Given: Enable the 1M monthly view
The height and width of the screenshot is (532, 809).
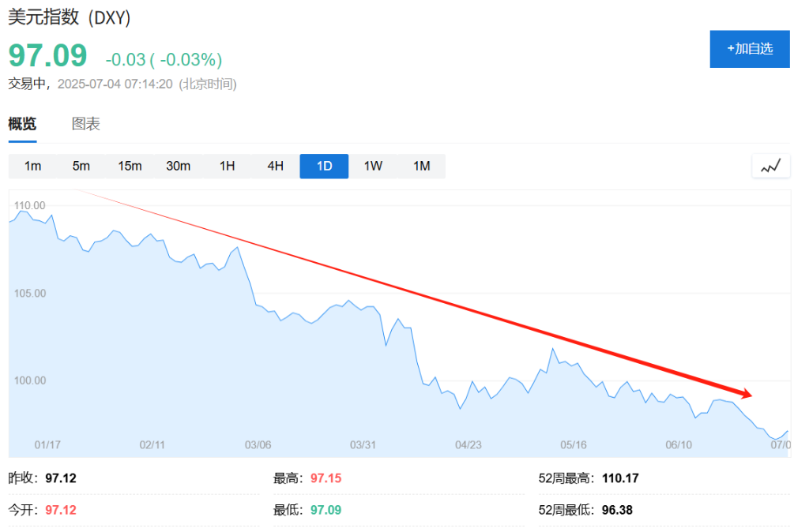Looking at the screenshot, I should pyautogui.click(x=421, y=166).
